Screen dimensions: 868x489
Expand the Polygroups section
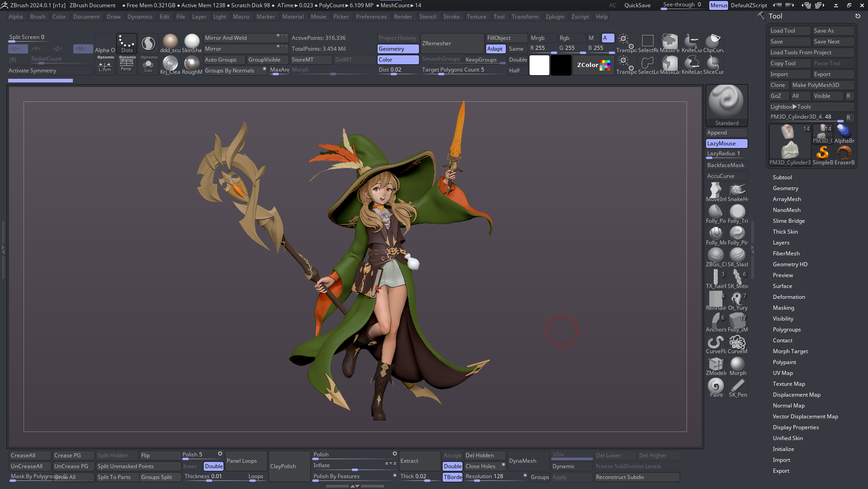(787, 330)
